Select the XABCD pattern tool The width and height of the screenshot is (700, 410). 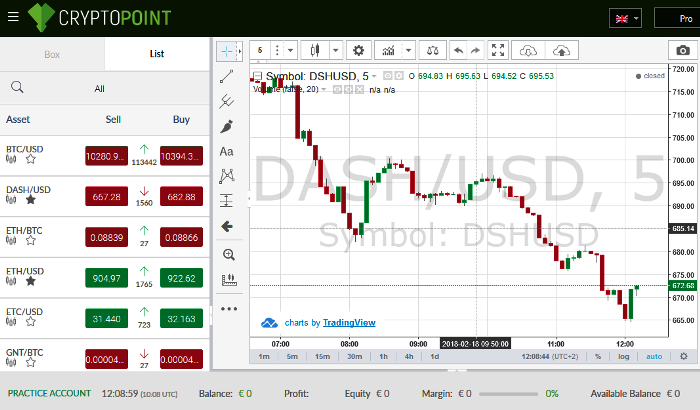(x=226, y=176)
